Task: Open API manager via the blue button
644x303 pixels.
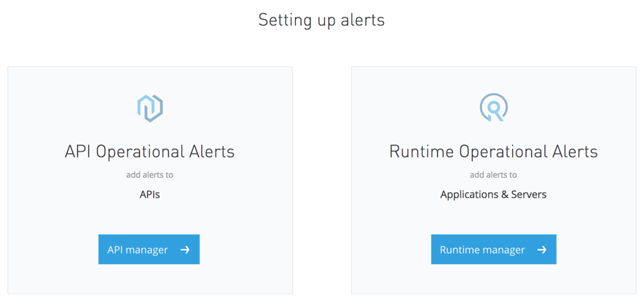Action: click(149, 249)
